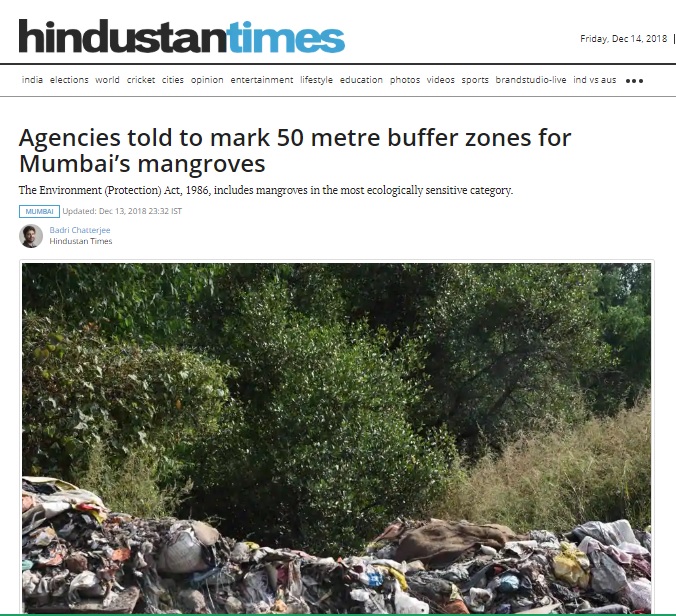676x616 pixels.
Task: Click the MUMBAI category tag
Action: [x=39, y=211]
